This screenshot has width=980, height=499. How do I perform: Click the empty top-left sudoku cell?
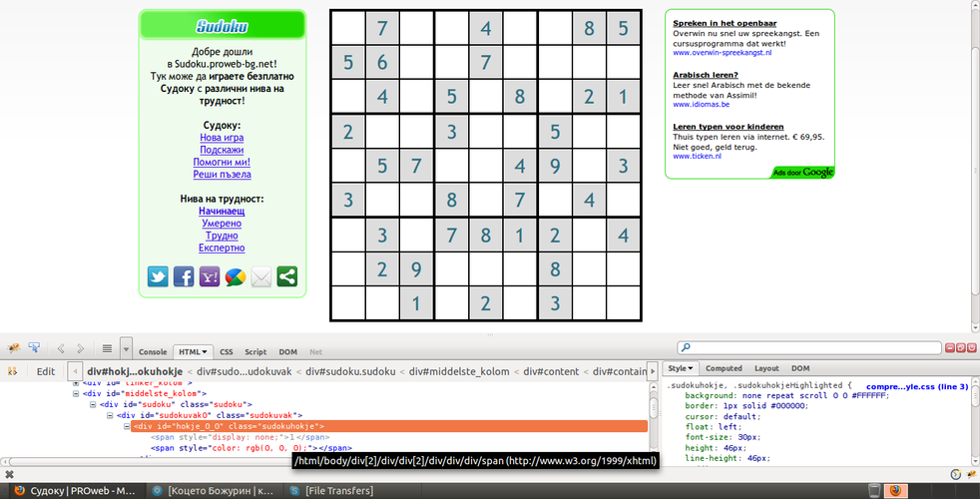click(348, 28)
